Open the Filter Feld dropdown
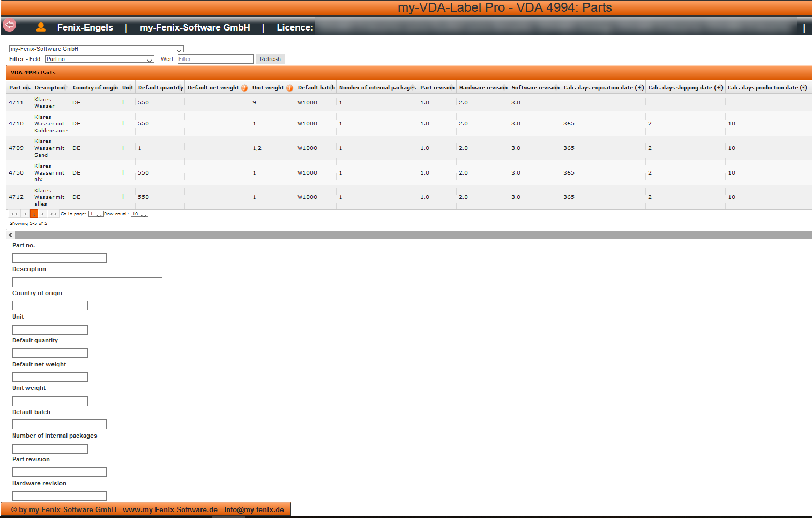This screenshot has height=518, width=812. [x=100, y=59]
